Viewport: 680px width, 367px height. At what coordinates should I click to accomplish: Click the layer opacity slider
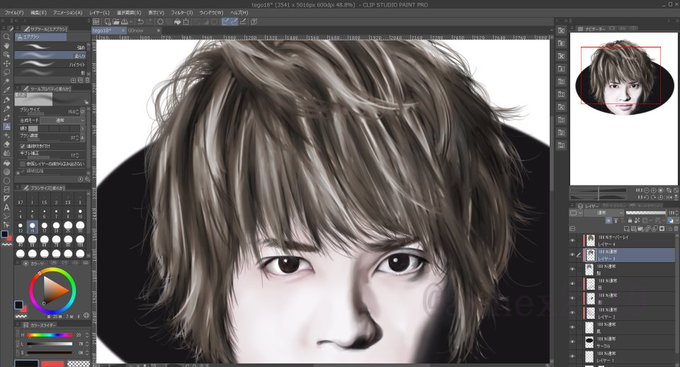(646, 213)
